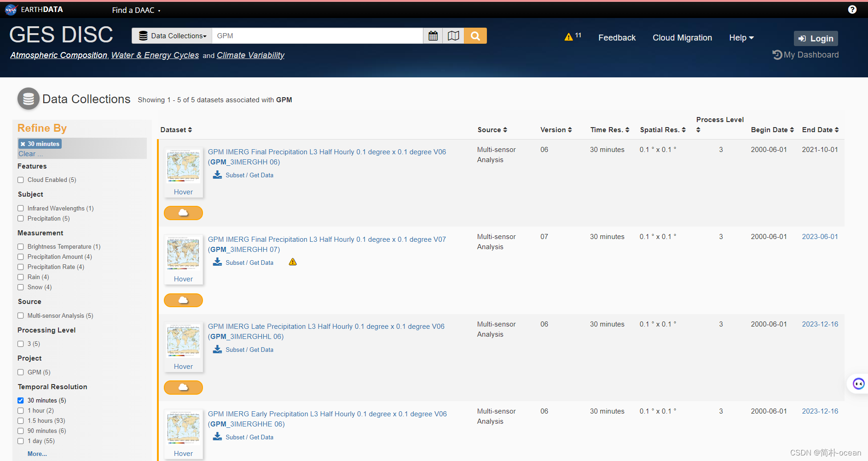Open GPM IMERG Early Precipitation V06 dataset
Image resolution: width=868 pixels, height=461 pixels.
(327, 419)
